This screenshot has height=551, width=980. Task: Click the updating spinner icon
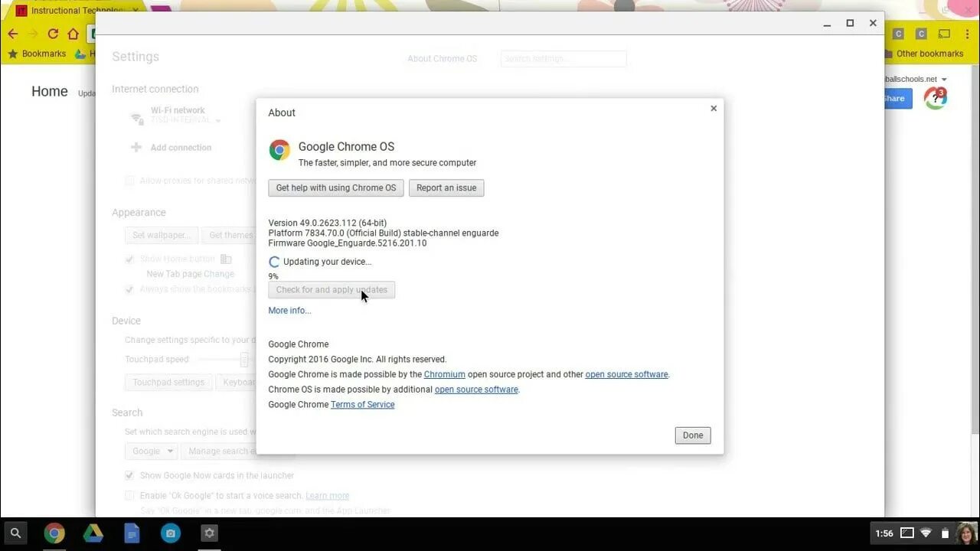point(274,262)
